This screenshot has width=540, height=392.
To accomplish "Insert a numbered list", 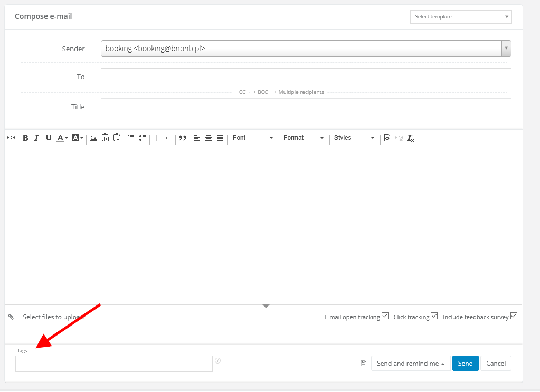I will pyautogui.click(x=131, y=138).
